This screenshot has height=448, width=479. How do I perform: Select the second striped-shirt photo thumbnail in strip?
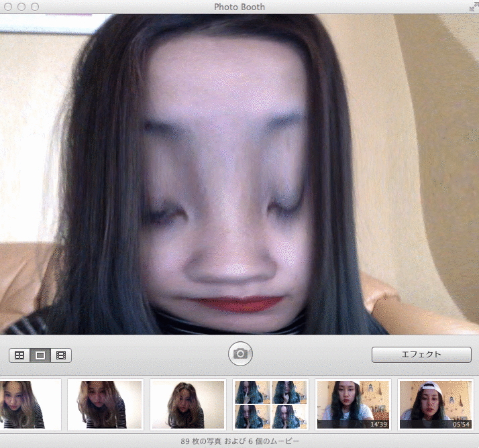[x=105, y=404]
